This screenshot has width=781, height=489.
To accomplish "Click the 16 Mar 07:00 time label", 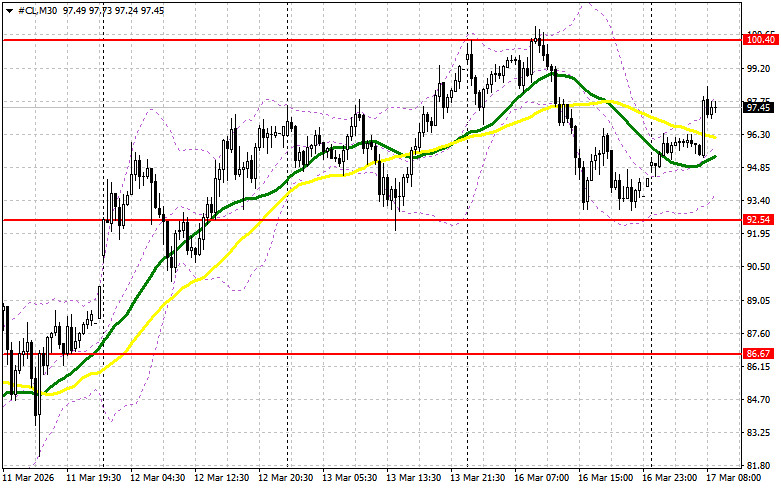I will 541,478.
